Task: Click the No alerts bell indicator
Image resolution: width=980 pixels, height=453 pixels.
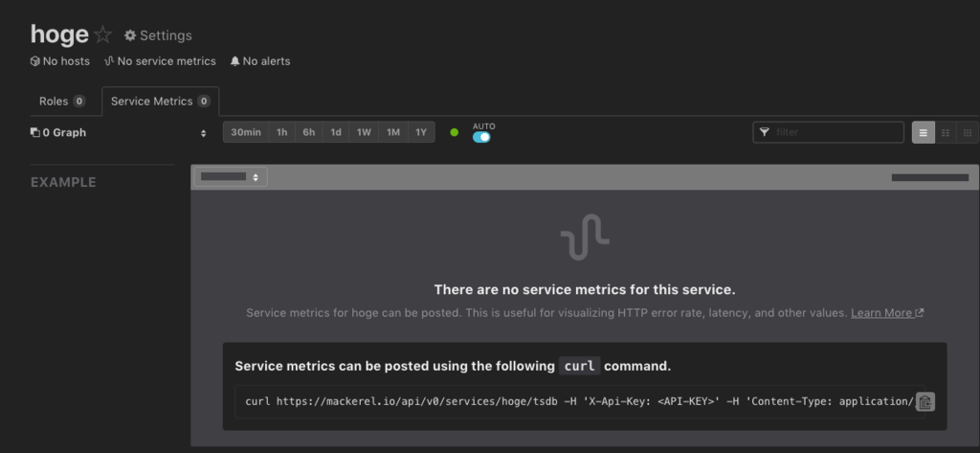Action: pyautogui.click(x=260, y=61)
